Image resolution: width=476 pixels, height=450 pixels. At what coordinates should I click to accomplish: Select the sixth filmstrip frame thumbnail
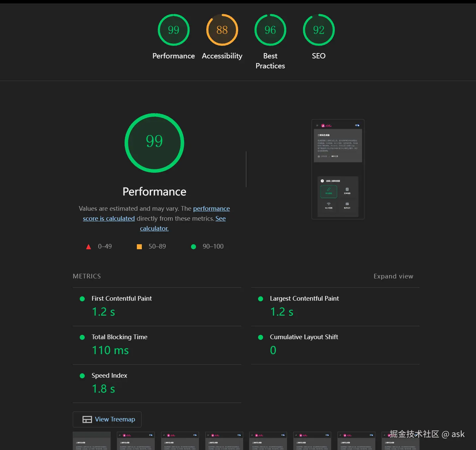tap(312, 441)
